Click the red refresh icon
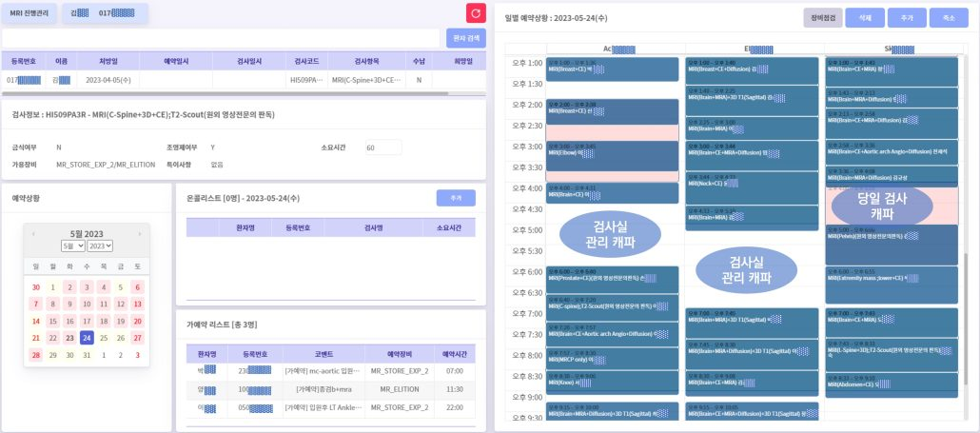The width and height of the screenshot is (980, 433). click(476, 12)
